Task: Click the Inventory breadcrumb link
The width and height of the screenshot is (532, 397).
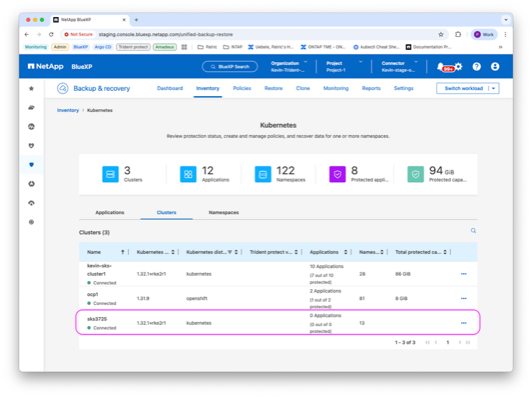Action: 68,111
